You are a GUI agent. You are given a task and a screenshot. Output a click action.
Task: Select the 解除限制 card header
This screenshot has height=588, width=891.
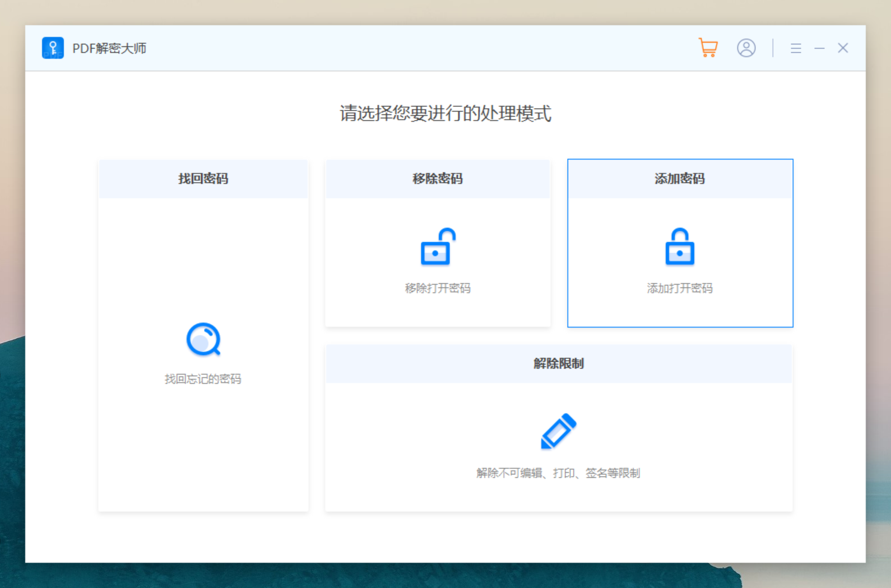pyautogui.click(x=559, y=363)
